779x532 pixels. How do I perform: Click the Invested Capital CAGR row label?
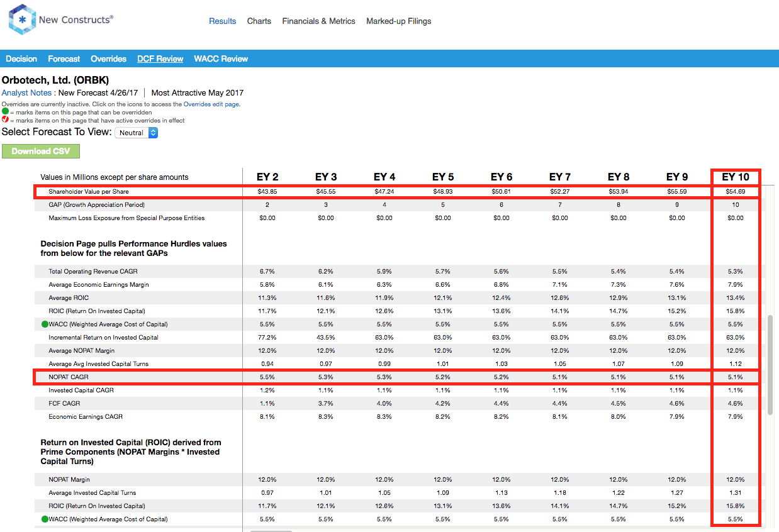pyautogui.click(x=82, y=390)
